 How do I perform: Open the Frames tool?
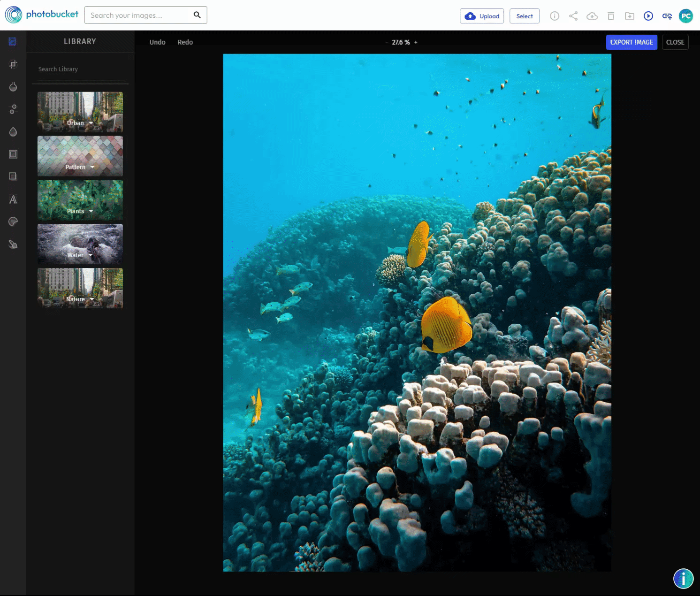13,154
